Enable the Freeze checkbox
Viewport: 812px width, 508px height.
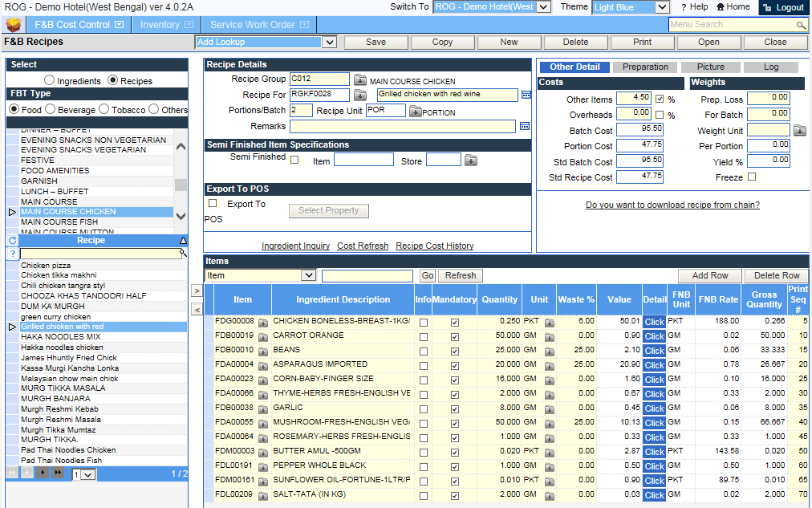[752, 177]
